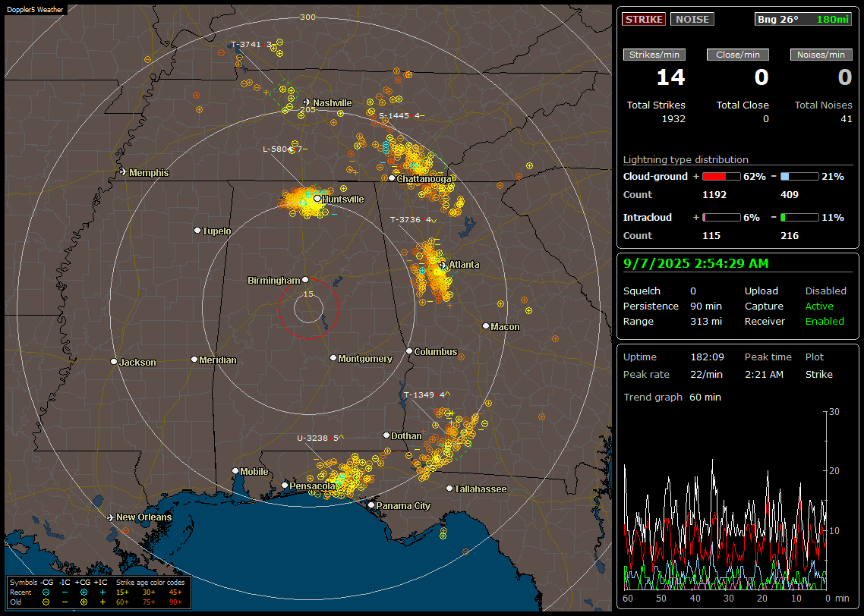
Task: Click the Receiver status Enabled
Action: pos(825,321)
